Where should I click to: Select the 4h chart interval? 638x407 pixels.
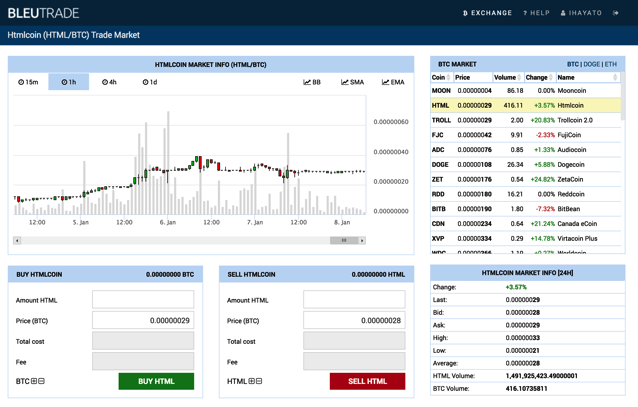109,82
